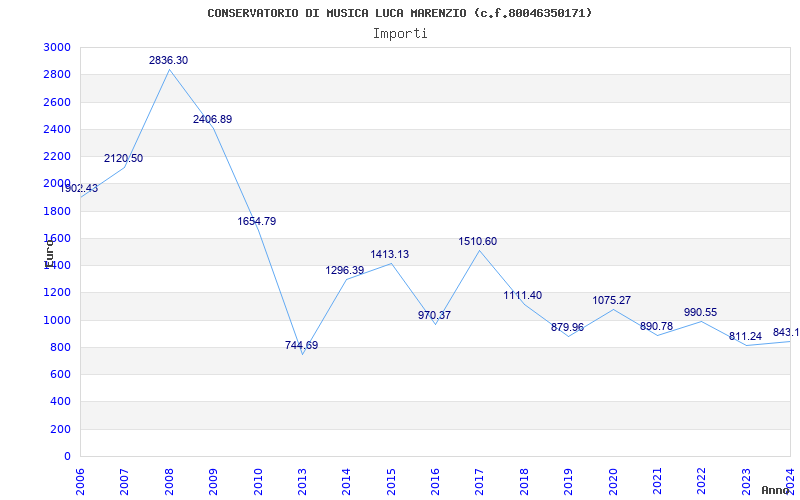The height and width of the screenshot is (500, 800).
Task: Click the chart title CONSERVATORIO DI MUSICA LUCA MARENZIO
Action: click(399, 13)
